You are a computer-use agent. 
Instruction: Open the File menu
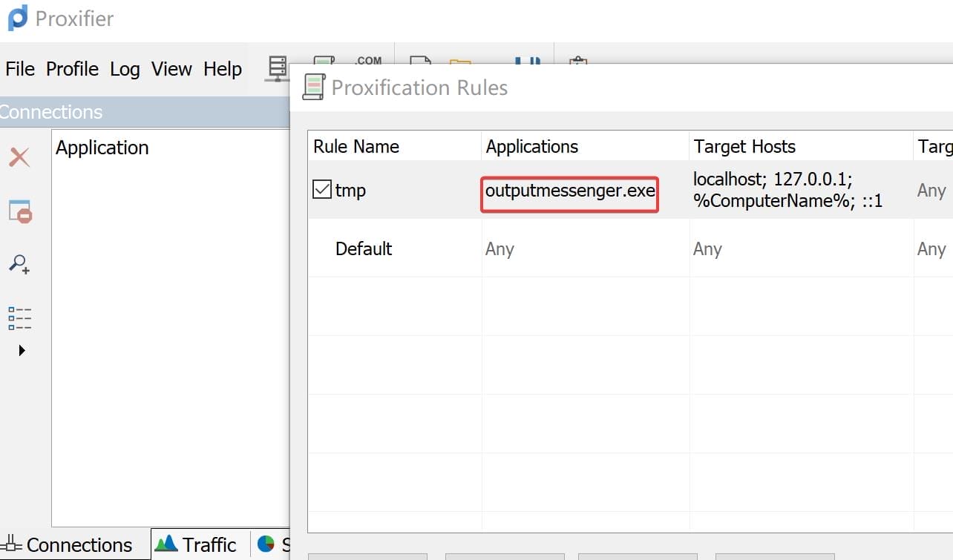point(20,69)
